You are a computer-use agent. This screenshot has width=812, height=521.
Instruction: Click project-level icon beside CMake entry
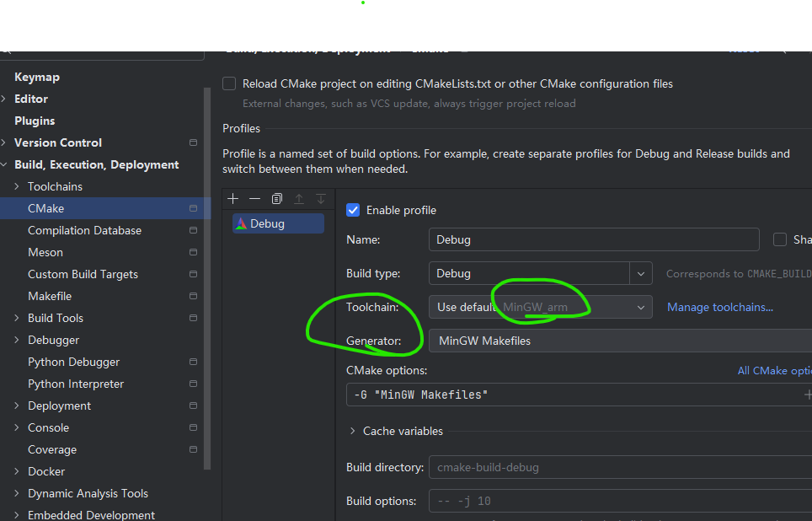pos(193,208)
